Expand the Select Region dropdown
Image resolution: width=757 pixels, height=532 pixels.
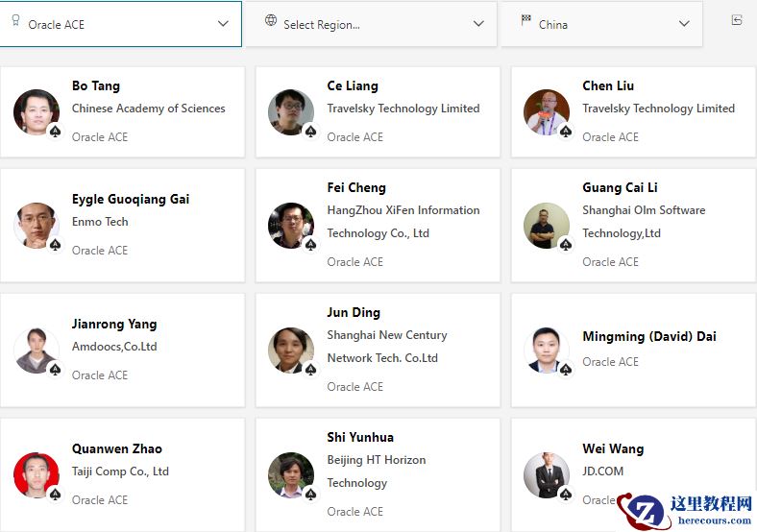[x=478, y=24]
